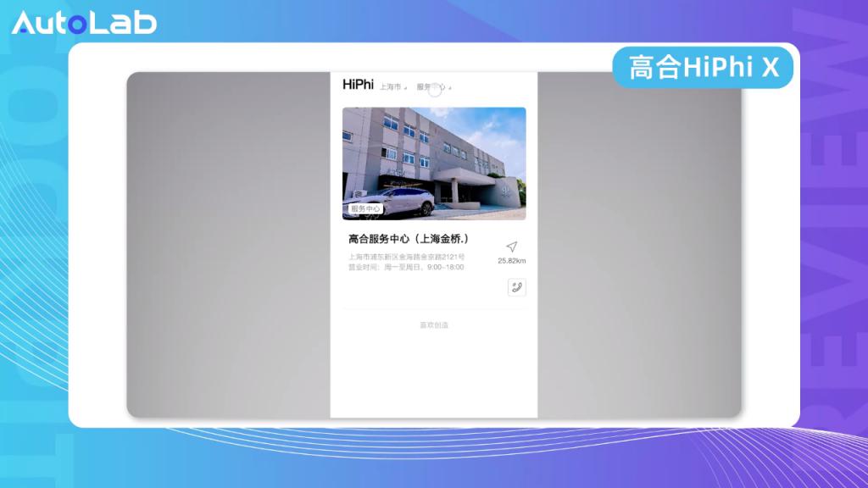Open the 上海市 city dropdown
The image size is (868, 488).
[x=393, y=87]
